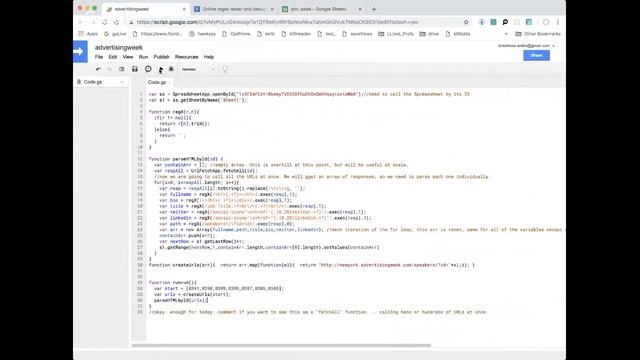Click the lightbulb hint icon in toolbar
The width and height of the screenshot is (640, 360).
click(225, 69)
